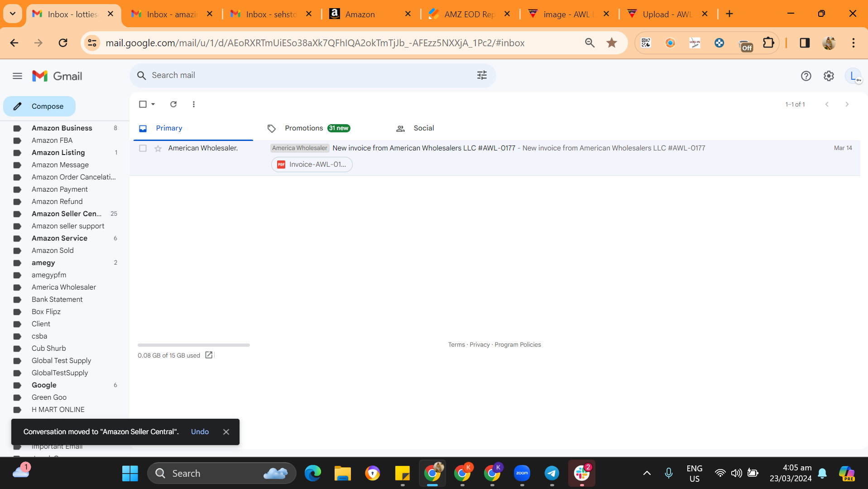Open Gmail support help icon
868x489 pixels.
pos(806,76)
